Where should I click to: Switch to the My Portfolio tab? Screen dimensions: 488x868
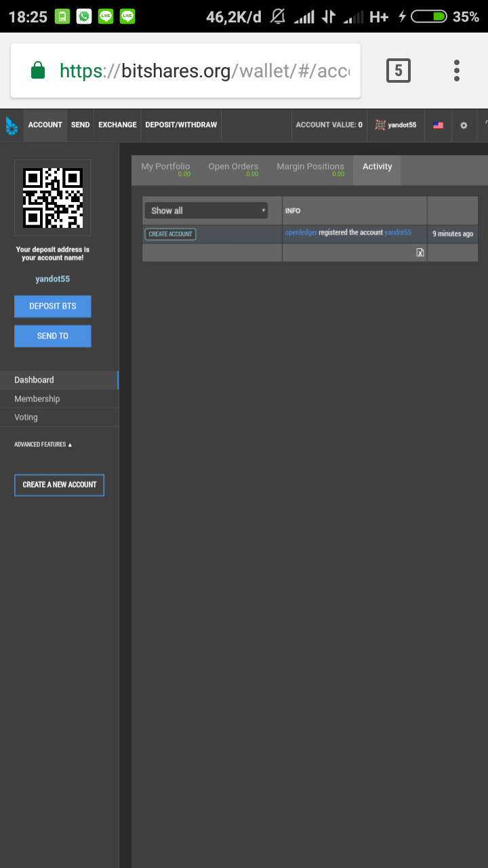click(x=165, y=170)
